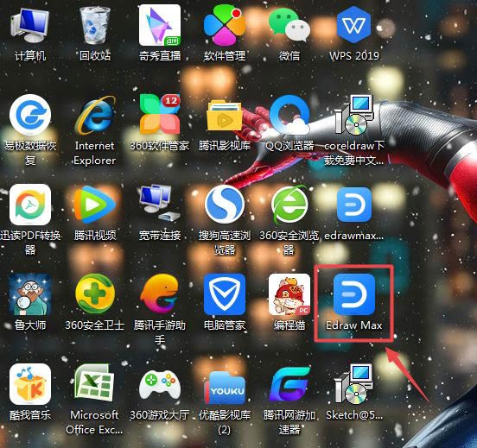The width and height of the screenshot is (477, 448).
Task: Click the 鲁大师 icon
Action: pyautogui.click(x=30, y=294)
